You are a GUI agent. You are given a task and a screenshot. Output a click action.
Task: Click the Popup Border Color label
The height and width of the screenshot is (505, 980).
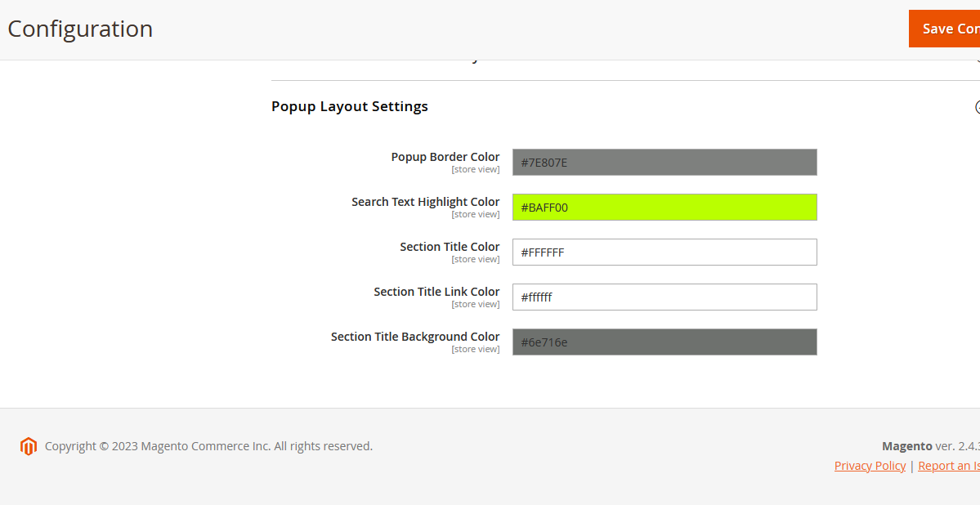point(445,157)
